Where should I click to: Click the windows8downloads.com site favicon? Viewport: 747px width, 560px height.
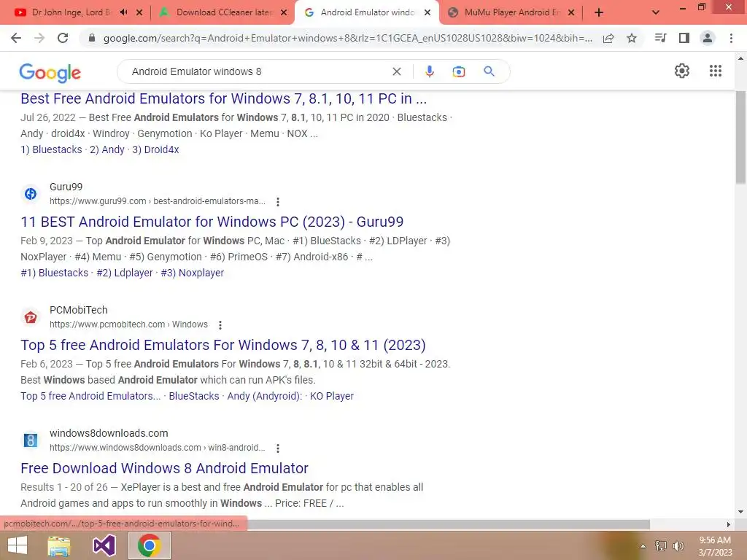click(31, 440)
